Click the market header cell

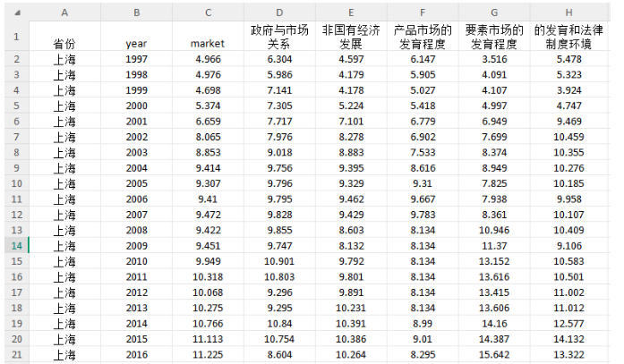[208, 37]
